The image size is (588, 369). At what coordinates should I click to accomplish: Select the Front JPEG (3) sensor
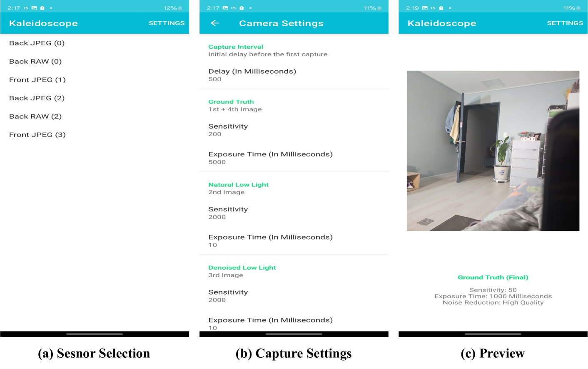pos(37,135)
